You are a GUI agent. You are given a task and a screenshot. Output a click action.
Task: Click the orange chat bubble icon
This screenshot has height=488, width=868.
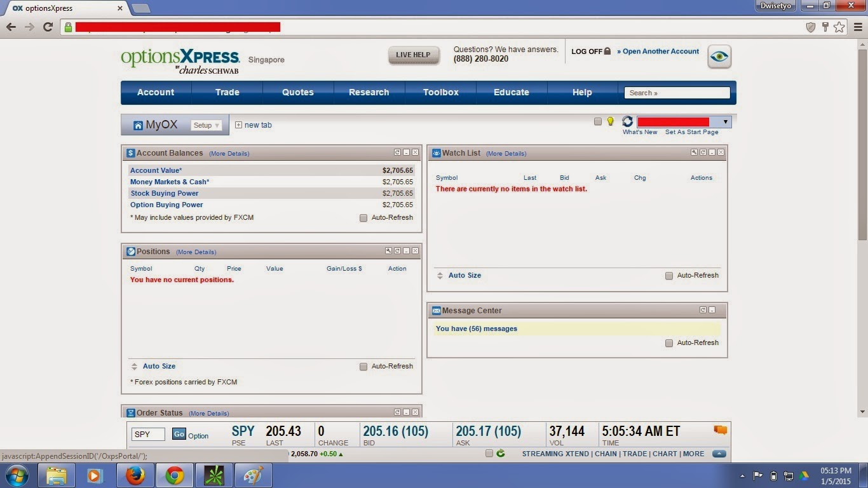pos(720,430)
